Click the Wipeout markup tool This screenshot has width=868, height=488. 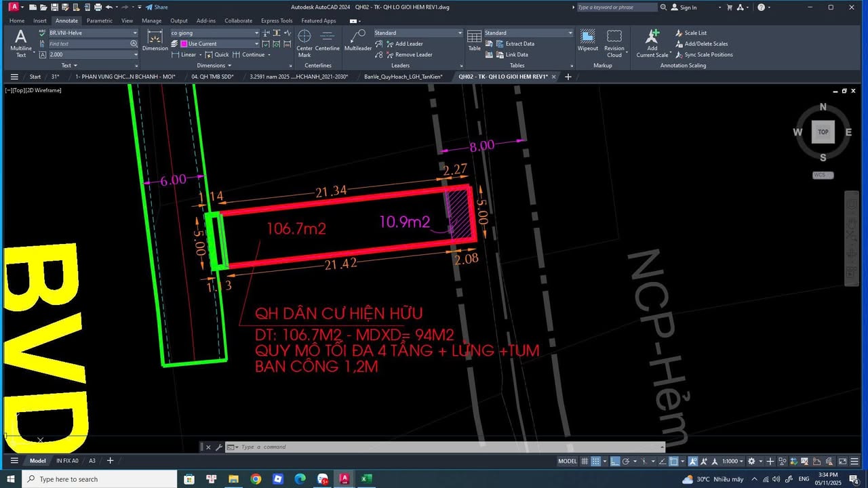(x=587, y=41)
